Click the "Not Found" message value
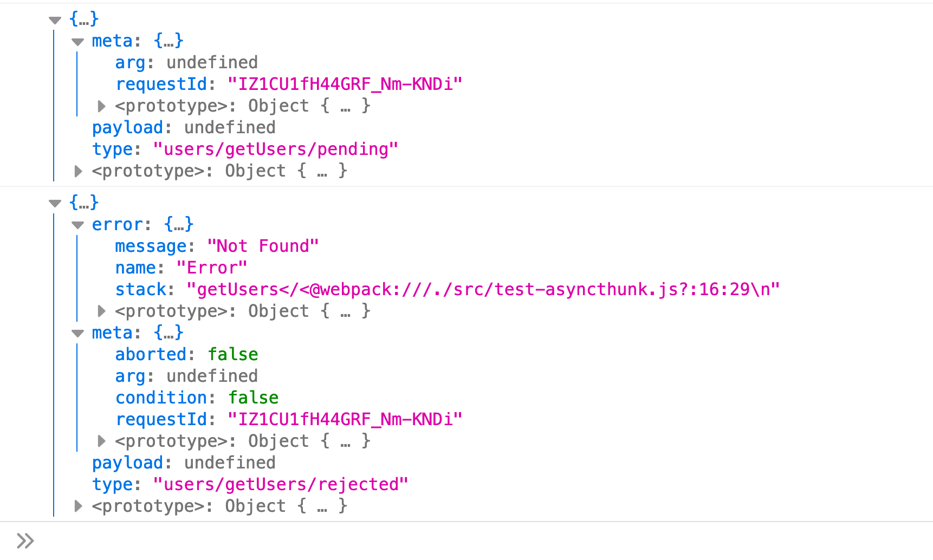Viewport: 933px width, 560px height. tap(263, 246)
